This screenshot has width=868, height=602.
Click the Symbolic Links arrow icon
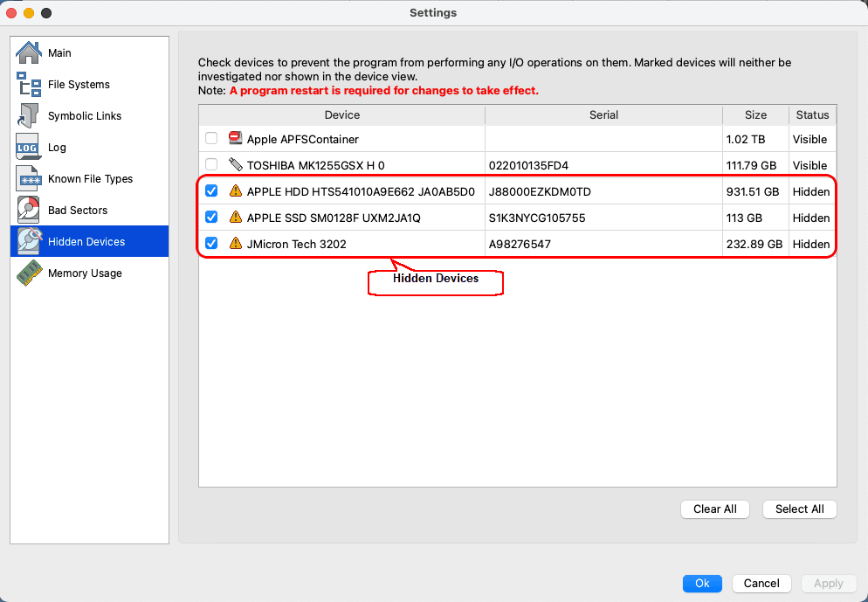click(28, 115)
